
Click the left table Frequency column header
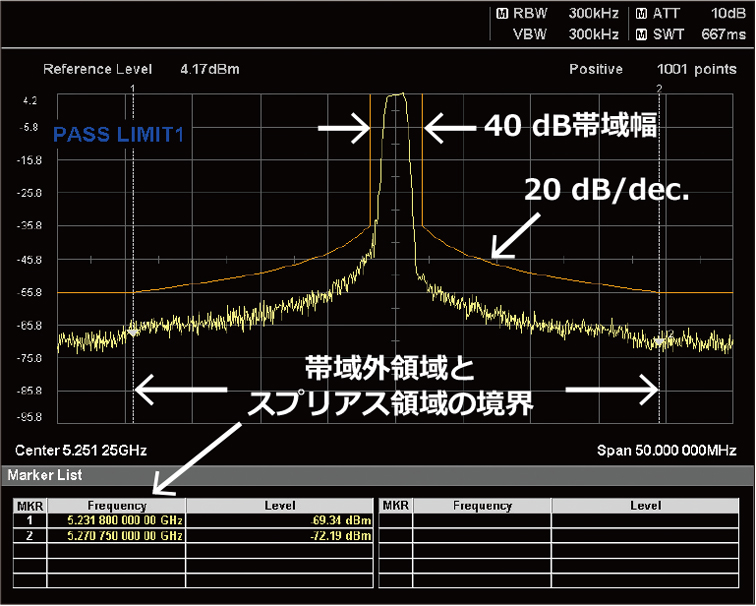click(x=116, y=506)
